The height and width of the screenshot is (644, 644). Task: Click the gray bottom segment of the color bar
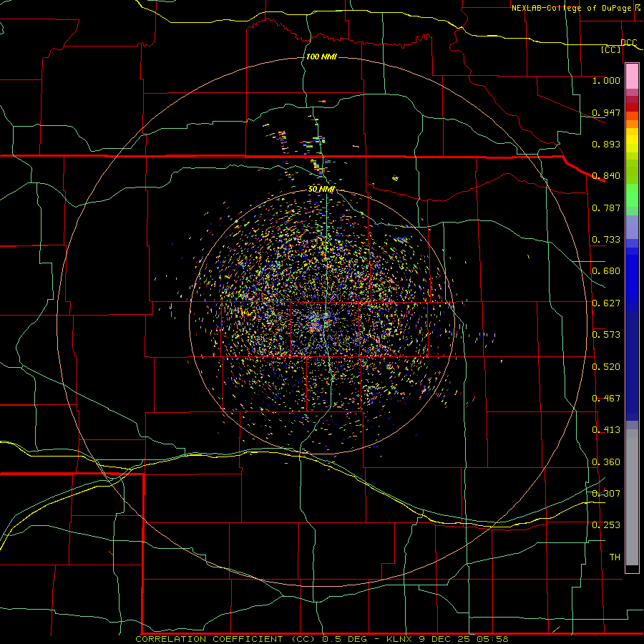tap(632, 497)
